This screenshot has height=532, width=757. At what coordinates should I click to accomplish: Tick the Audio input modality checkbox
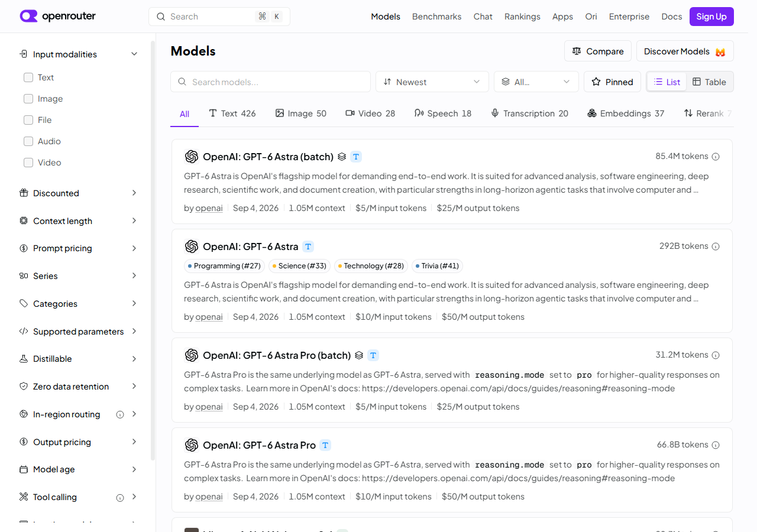[28, 141]
